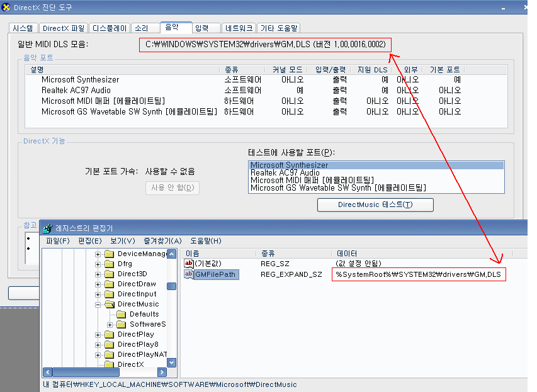Open the 보기(V) menu in Registry Editor
The image size is (537, 392).
tap(123, 241)
